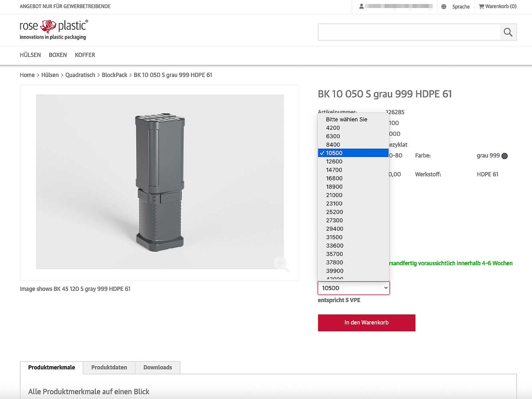Switch to the Downloads tab
The width and height of the screenshot is (532, 399).
coord(158,367)
